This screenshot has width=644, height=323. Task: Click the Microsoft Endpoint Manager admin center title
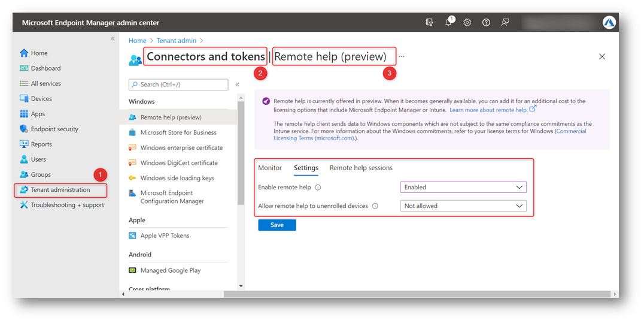point(91,23)
